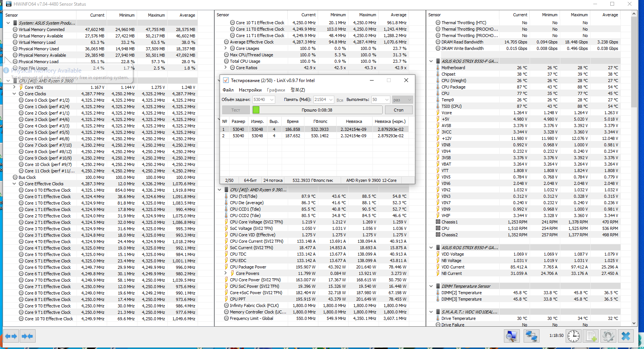Click the ГФлопс column header in LinX

click(320, 121)
